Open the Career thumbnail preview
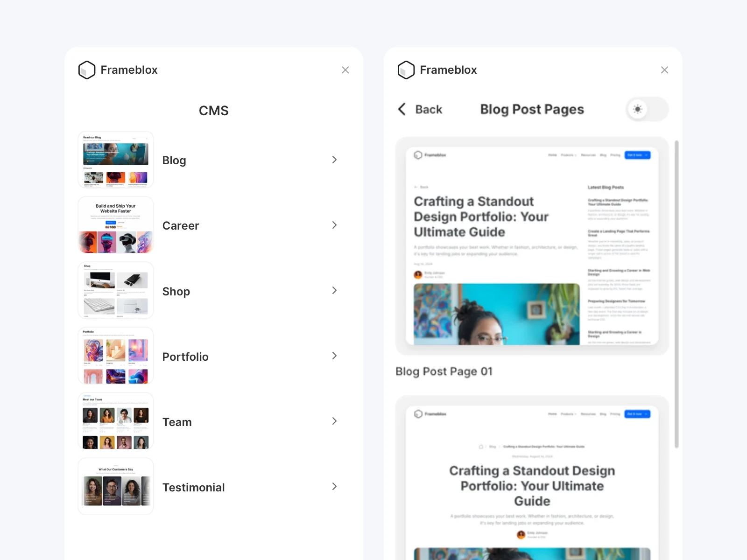 pos(116,225)
